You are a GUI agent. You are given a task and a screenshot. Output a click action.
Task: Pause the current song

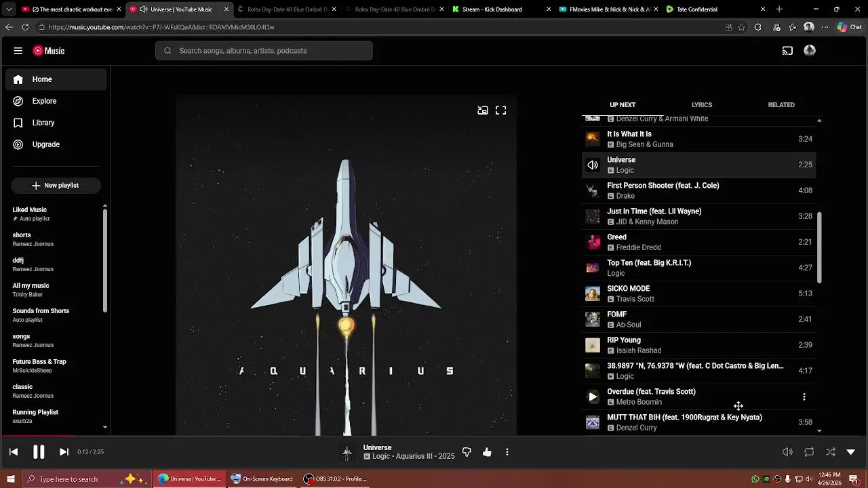click(x=39, y=451)
